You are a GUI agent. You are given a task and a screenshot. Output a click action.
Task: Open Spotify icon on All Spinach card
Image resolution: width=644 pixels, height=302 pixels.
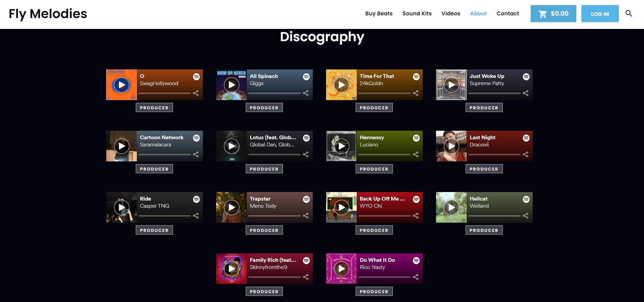pyautogui.click(x=306, y=77)
